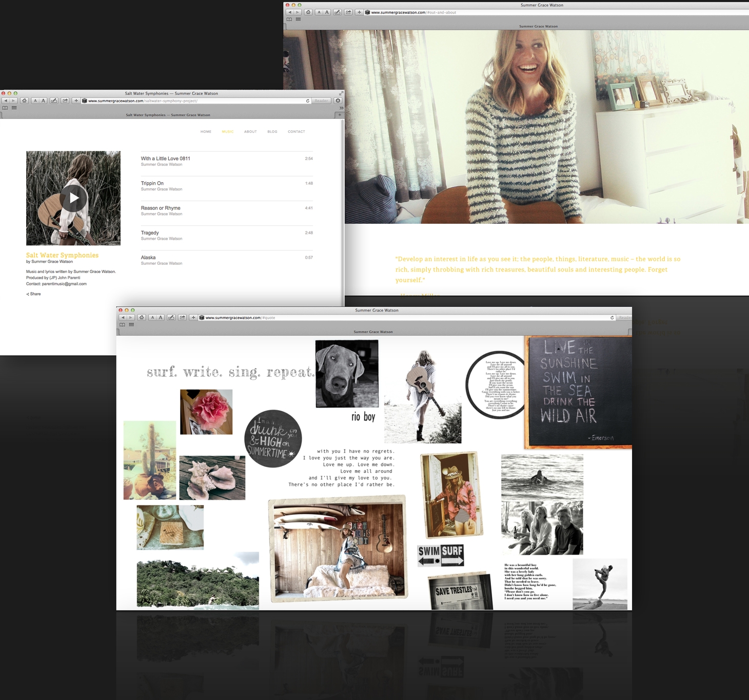Open the seashells photo
Image resolution: width=749 pixels, height=700 pixels.
(212, 477)
